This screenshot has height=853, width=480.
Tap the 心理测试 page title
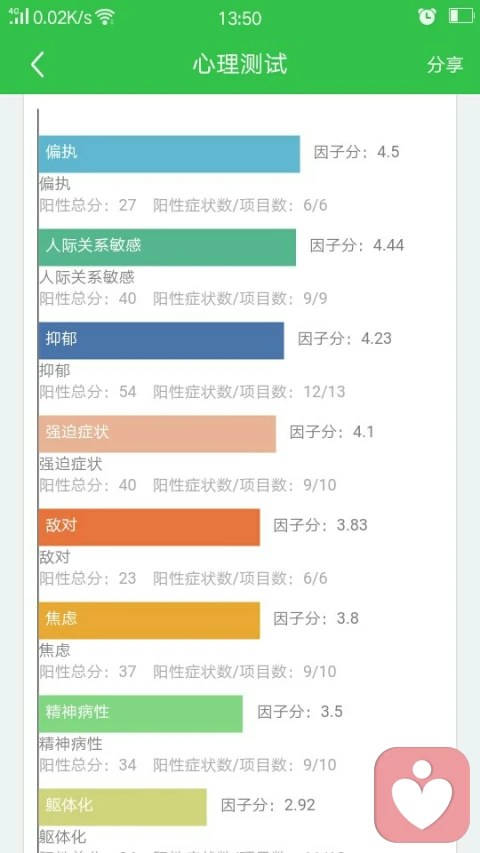tap(239, 64)
